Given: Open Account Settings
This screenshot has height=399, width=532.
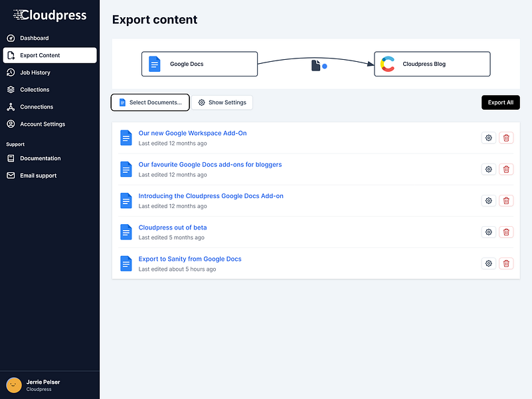Looking at the screenshot, I should tap(50, 124).
